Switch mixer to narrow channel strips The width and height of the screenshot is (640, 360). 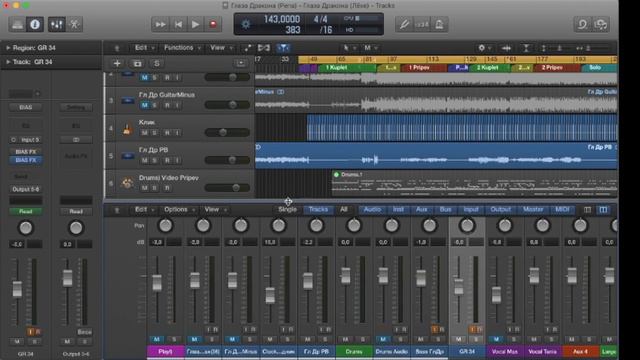click(587, 210)
